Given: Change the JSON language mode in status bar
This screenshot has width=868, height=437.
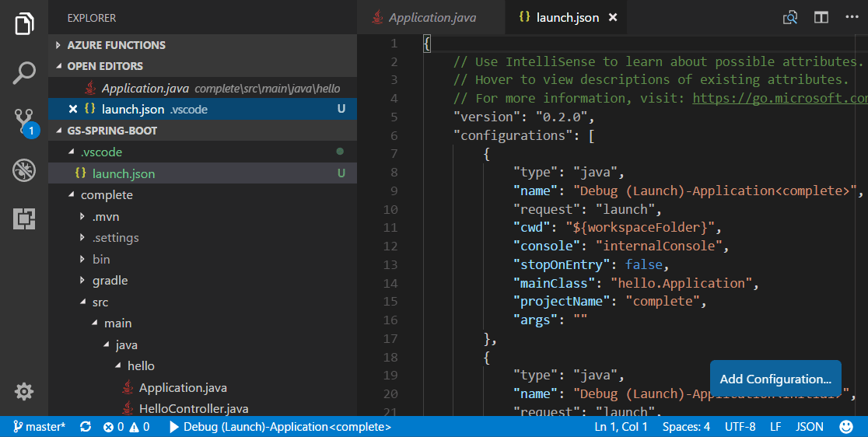Looking at the screenshot, I should 810,427.
